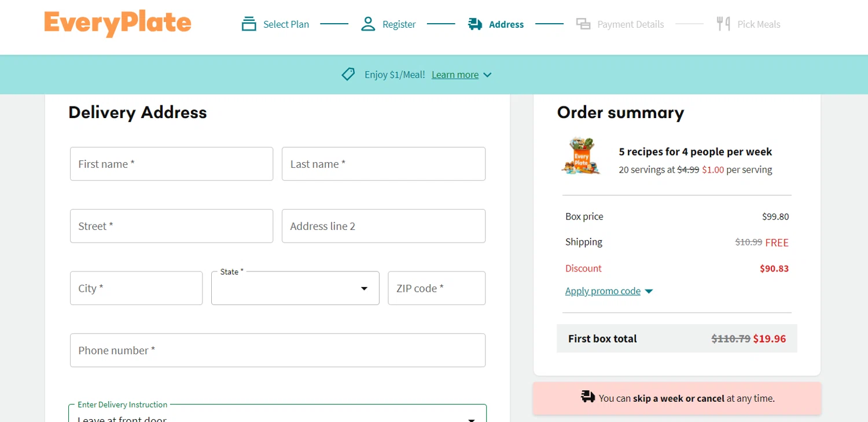Click the Select Plan box icon
This screenshot has height=422, width=868.
[249, 24]
